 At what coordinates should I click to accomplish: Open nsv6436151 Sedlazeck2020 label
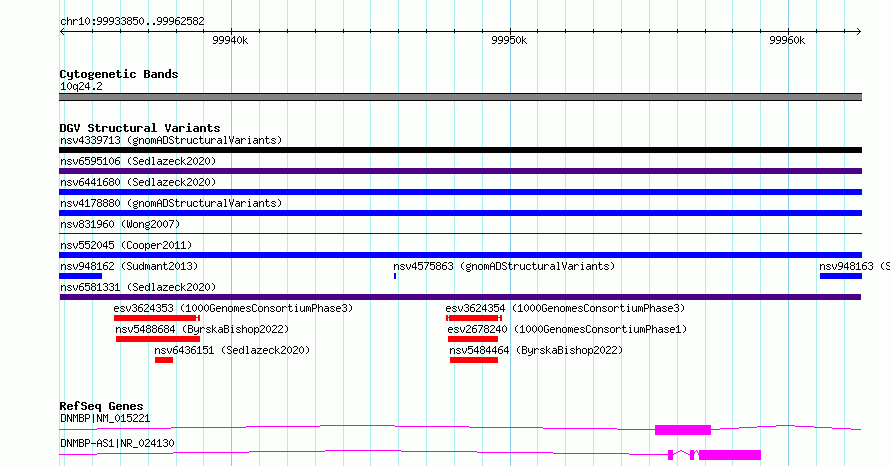tap(232, 350)
